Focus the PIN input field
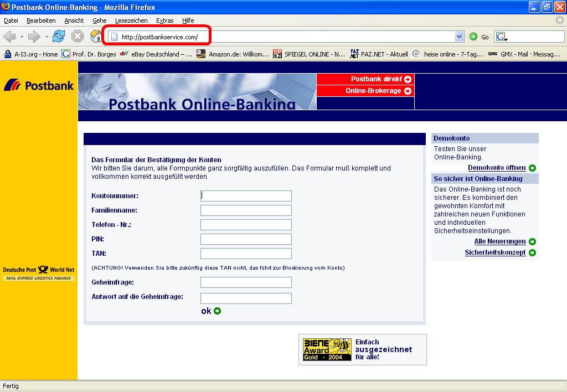This screenshot has height=392, width=567. point(246,239)
